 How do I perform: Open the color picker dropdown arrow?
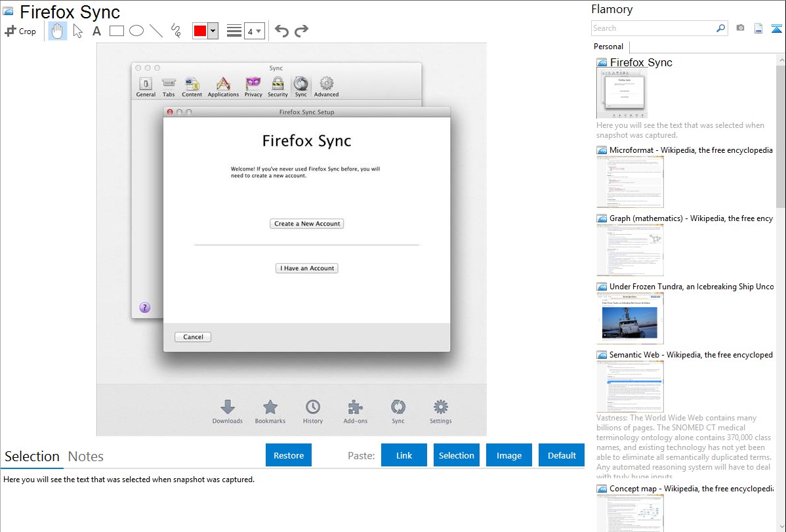click(213, 31)
